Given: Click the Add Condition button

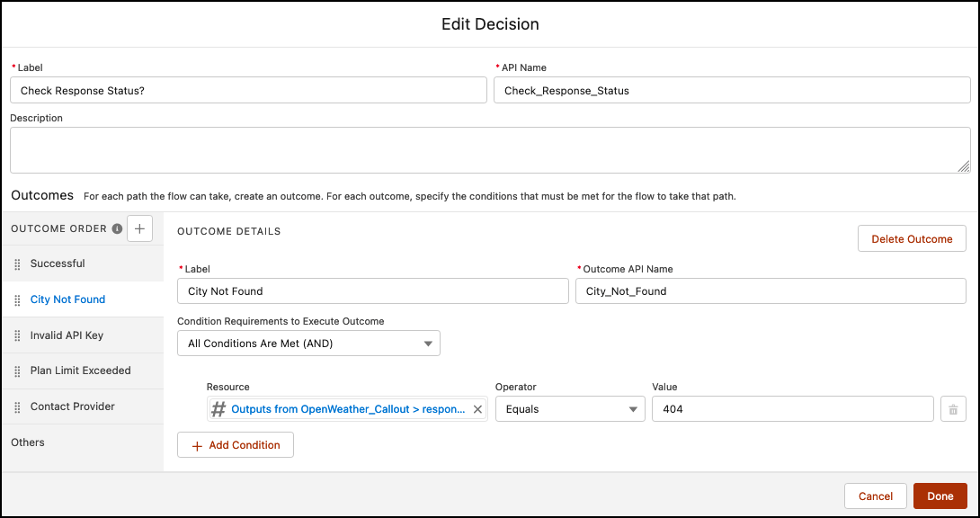Looking at the screenshot, I should (236, 445).
